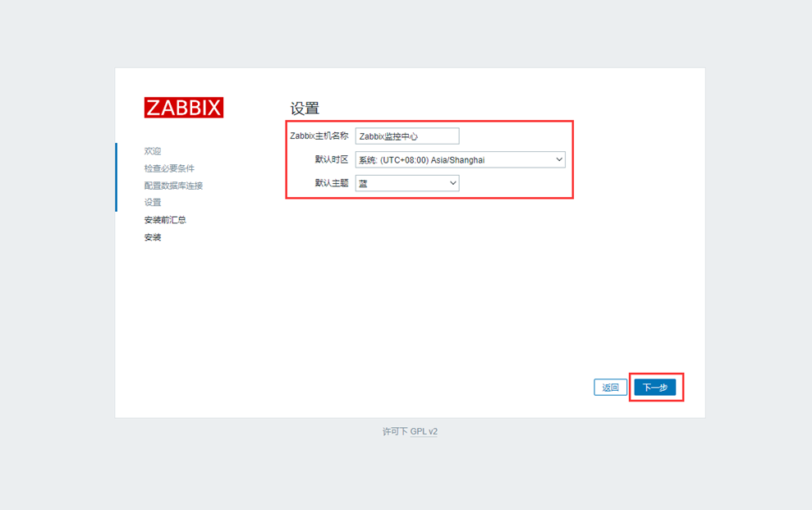Click the 许可下 footer text
812x510 pixels.
pyautogui.click(x=395, y=431)
